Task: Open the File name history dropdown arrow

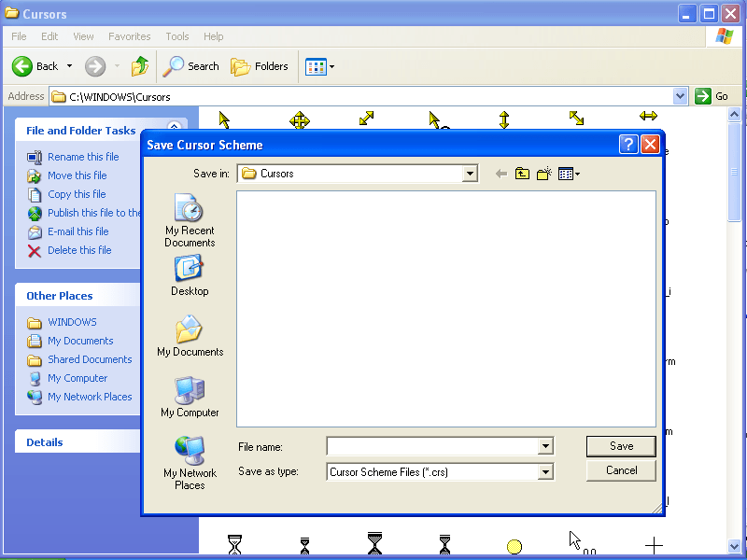Action: [546, 446]
